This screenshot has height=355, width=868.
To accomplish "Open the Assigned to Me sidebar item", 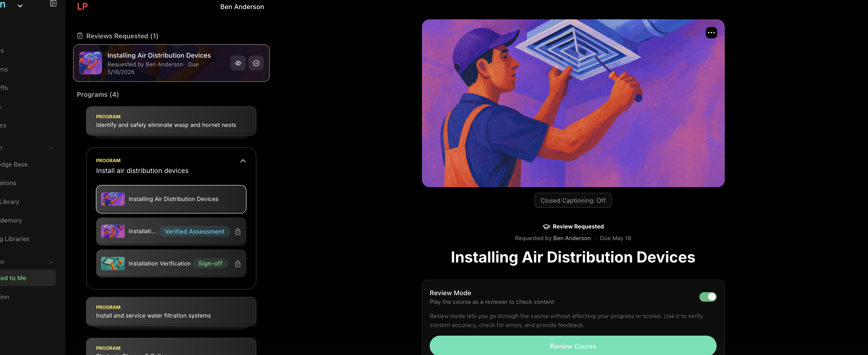I will [26, 278].
